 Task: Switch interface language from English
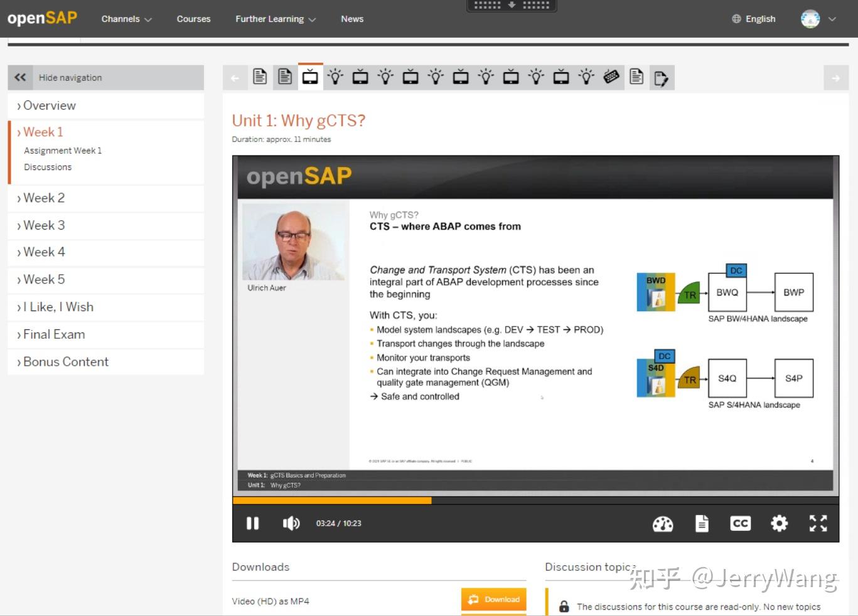(753, 18)
